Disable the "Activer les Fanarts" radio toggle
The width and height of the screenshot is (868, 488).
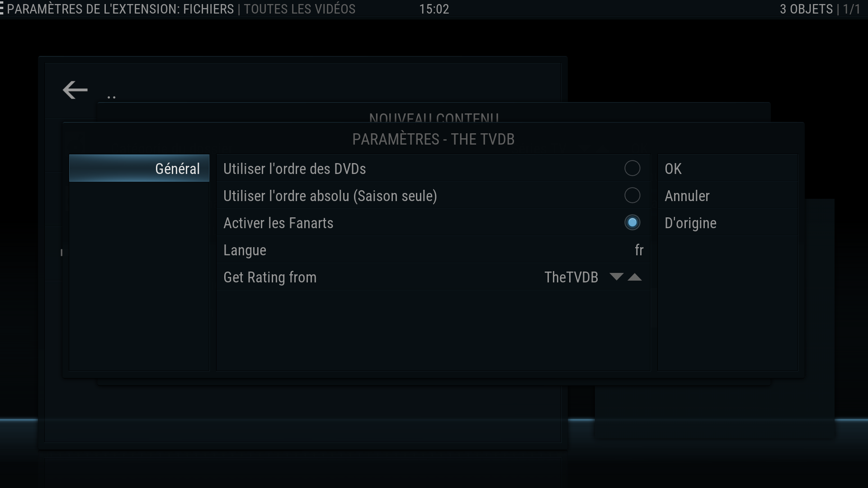(632, 222)
